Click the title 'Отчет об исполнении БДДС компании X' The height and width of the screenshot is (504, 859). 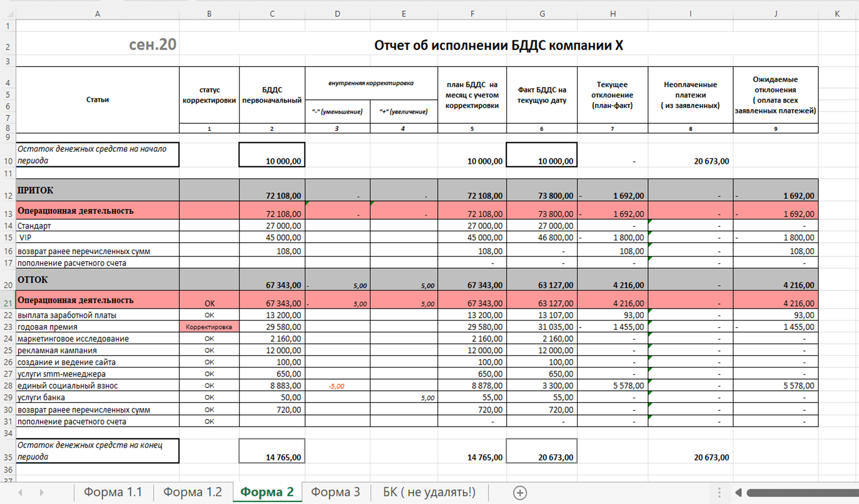(x=498, y=45)
